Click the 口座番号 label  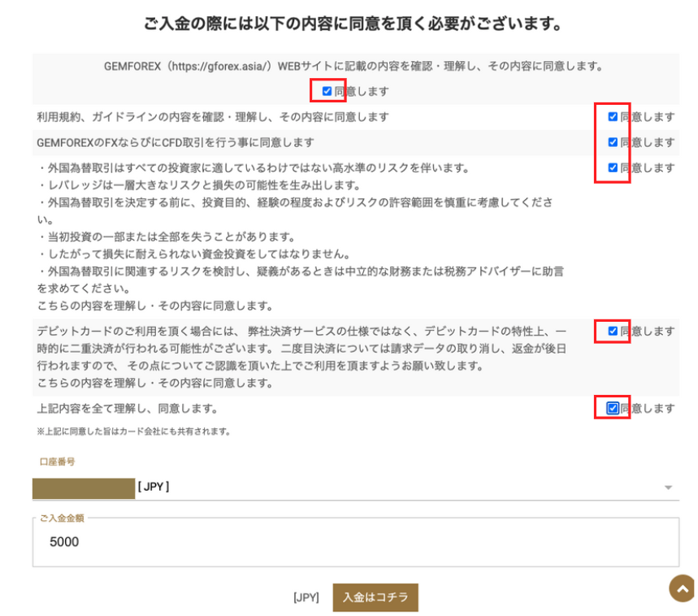click(x=57, y=462)
